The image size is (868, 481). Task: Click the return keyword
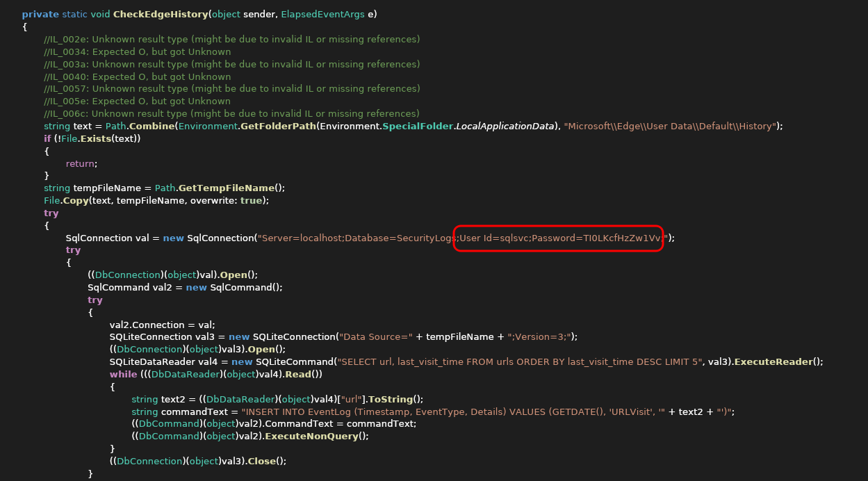pyautogui.click(x=80, y=163)
